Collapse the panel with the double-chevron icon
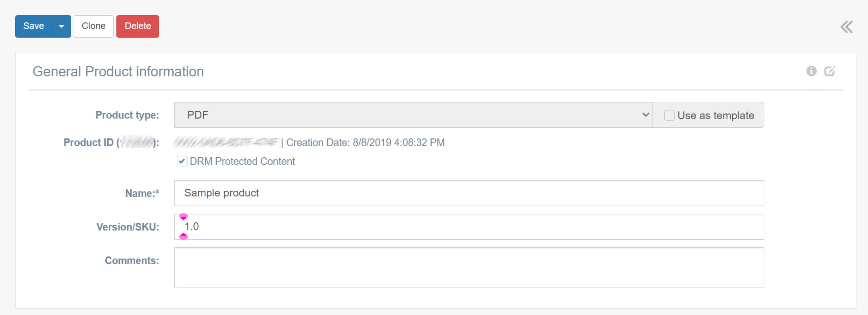This screenshot has height=315, width=868. pyautogui.click(x=847, y=27)
